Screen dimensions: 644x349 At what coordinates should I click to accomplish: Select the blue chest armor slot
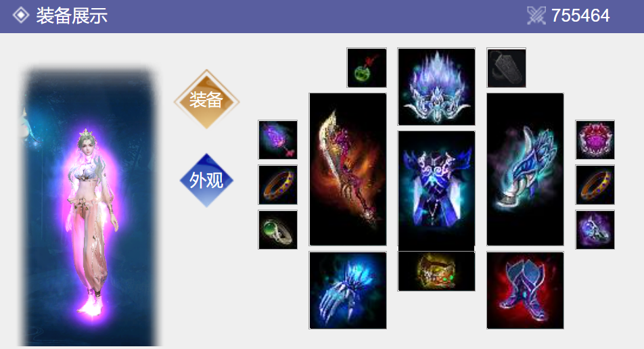tap(436, 189)
